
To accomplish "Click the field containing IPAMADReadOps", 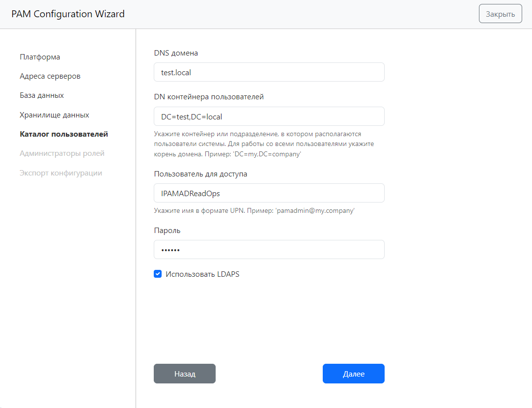I will (269, 193).
